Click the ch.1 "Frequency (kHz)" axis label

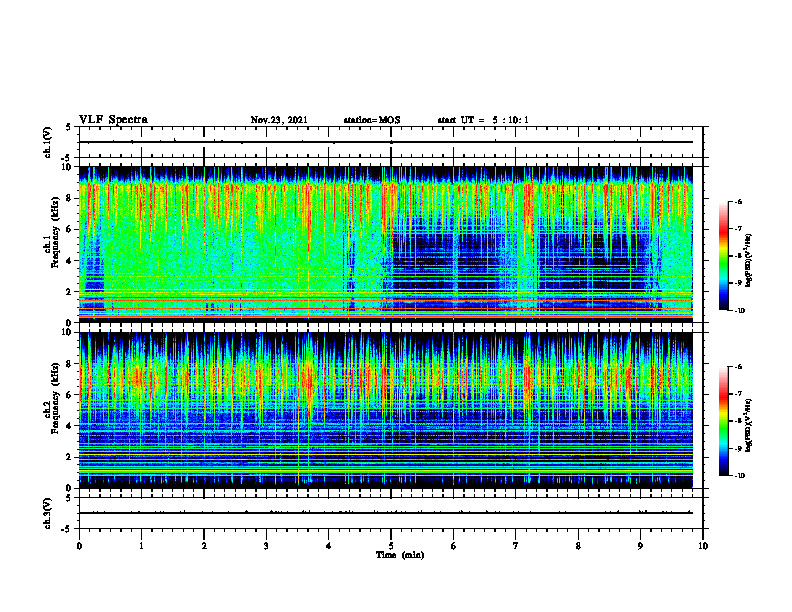tap(55, 230)
